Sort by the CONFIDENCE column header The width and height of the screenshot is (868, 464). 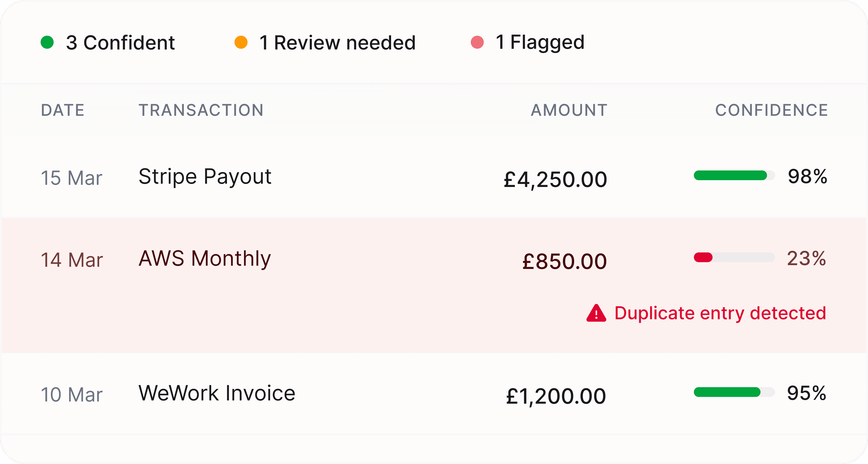(x=772, y=110)
